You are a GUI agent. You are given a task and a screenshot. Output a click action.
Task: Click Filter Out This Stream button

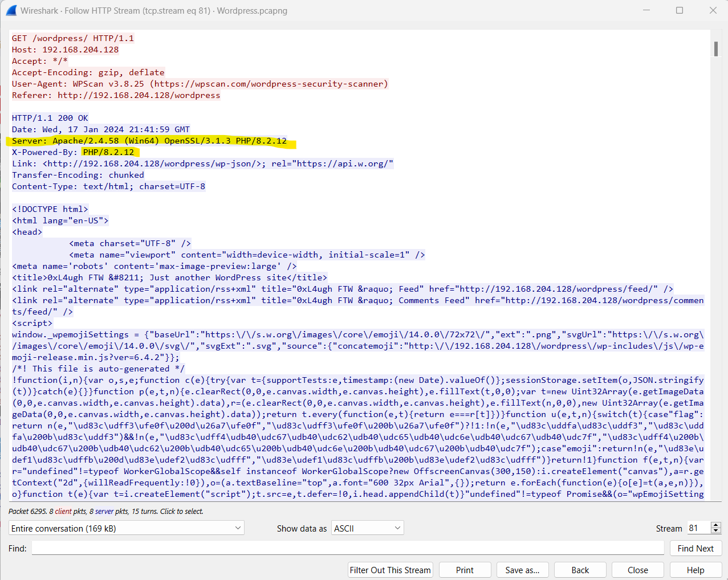391,570
